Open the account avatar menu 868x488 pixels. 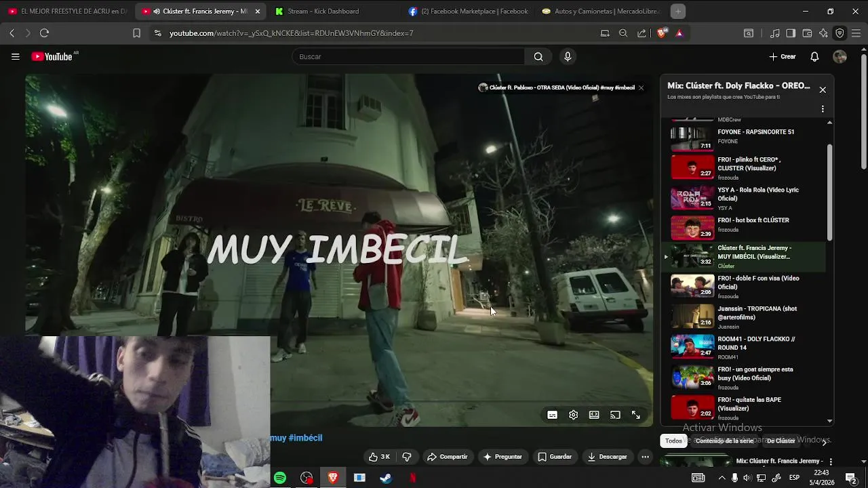840,57
